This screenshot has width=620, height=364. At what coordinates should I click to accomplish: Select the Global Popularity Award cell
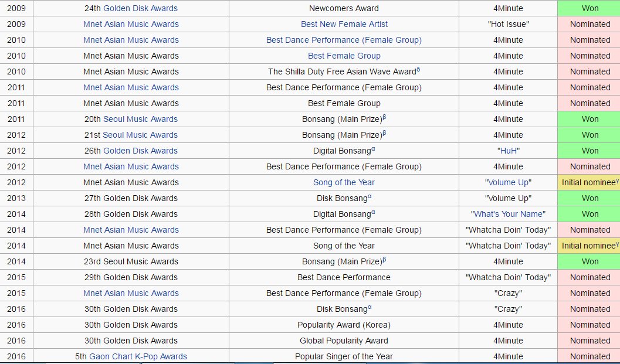tap(344, 341)
